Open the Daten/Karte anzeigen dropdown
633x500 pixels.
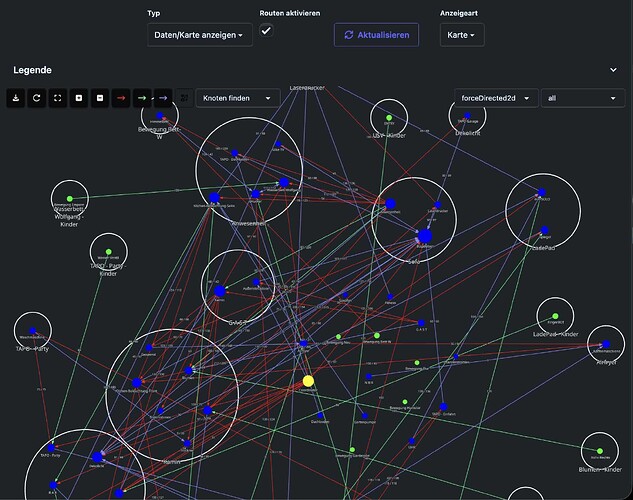[x=200, y=35]
